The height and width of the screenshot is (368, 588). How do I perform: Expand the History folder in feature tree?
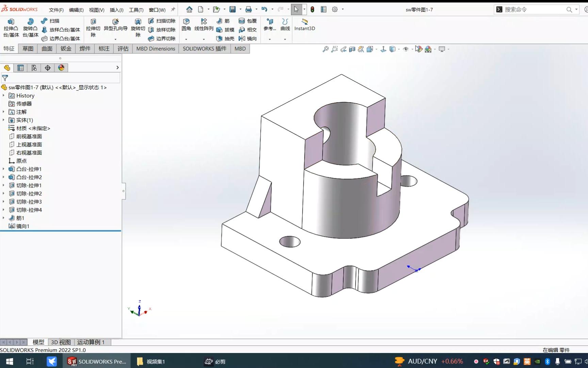[3, 95]
